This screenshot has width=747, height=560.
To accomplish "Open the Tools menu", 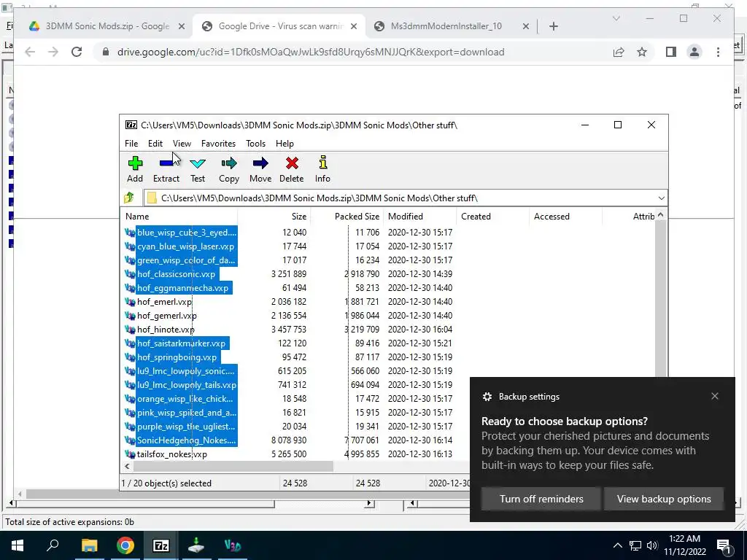I will pos(256,144).
